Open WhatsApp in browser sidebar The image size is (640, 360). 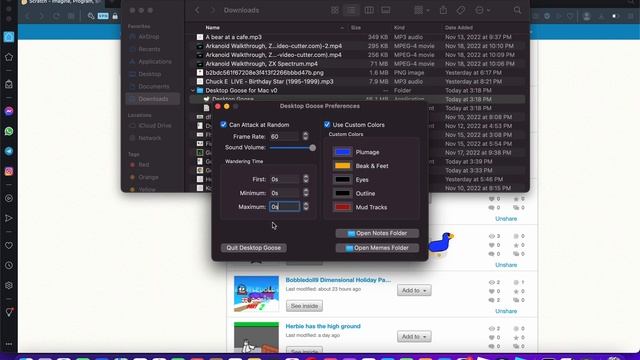click(9, 131)
